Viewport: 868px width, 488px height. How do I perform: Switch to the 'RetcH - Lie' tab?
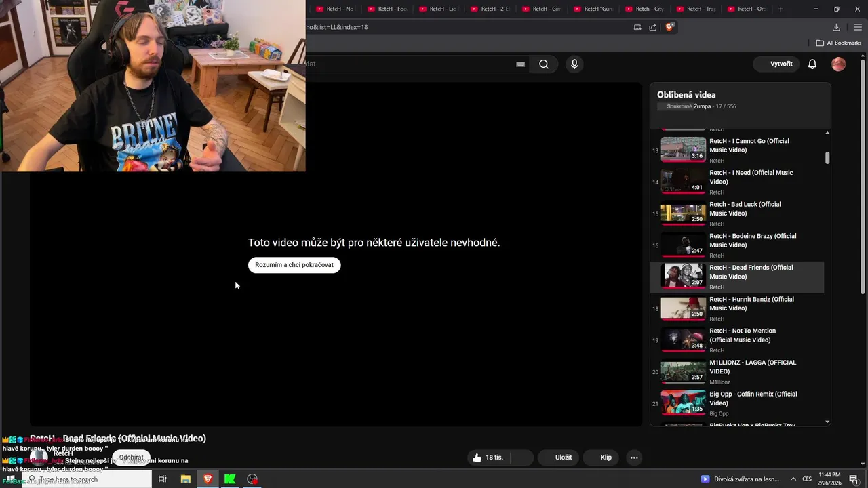tap(439, 9)
